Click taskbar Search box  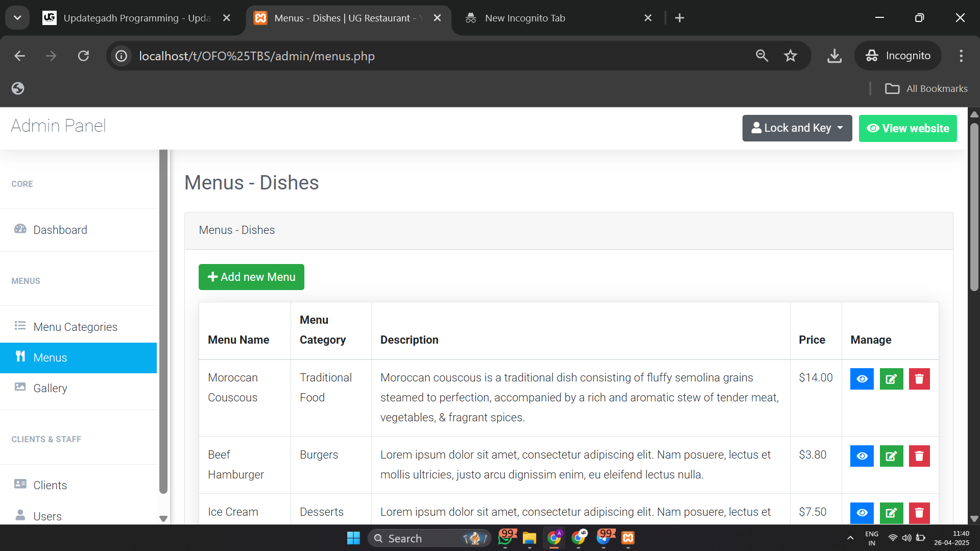429,538
